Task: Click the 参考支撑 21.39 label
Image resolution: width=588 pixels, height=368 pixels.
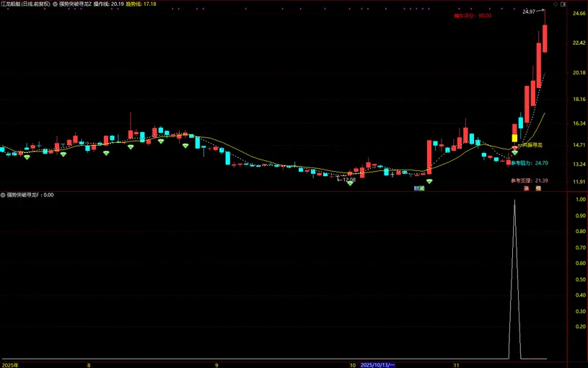Action: click(529, 181)
